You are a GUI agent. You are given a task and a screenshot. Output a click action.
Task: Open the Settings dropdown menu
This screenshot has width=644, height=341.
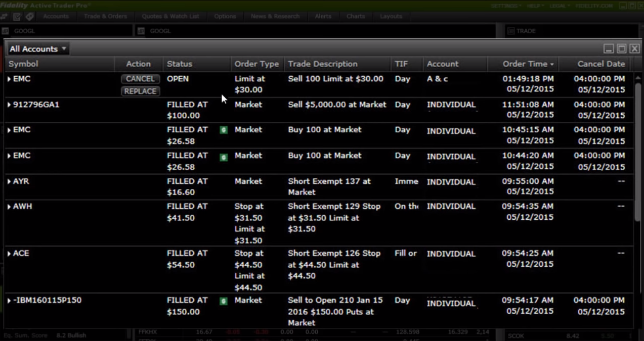pyautogui.click(x=506, y=6)
